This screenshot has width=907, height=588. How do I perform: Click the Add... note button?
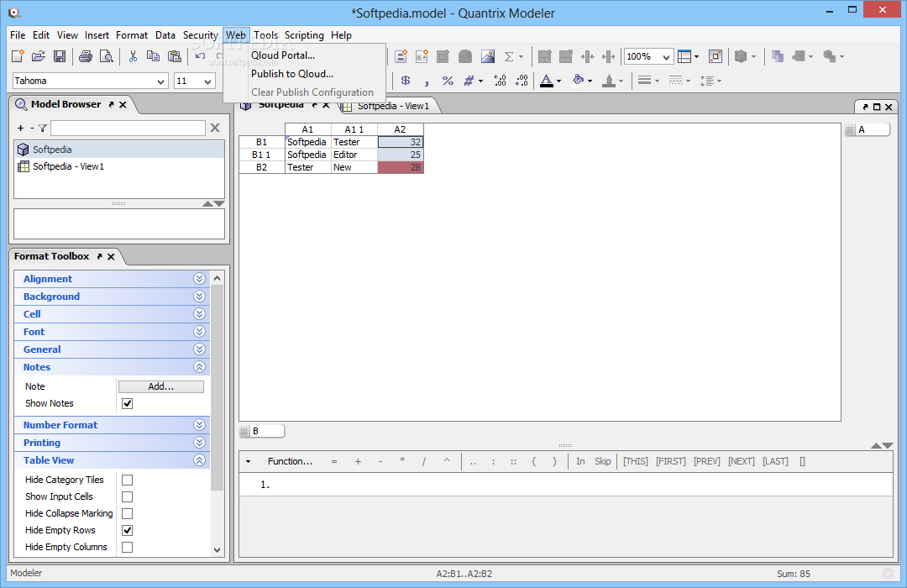[x=160, y=386]
